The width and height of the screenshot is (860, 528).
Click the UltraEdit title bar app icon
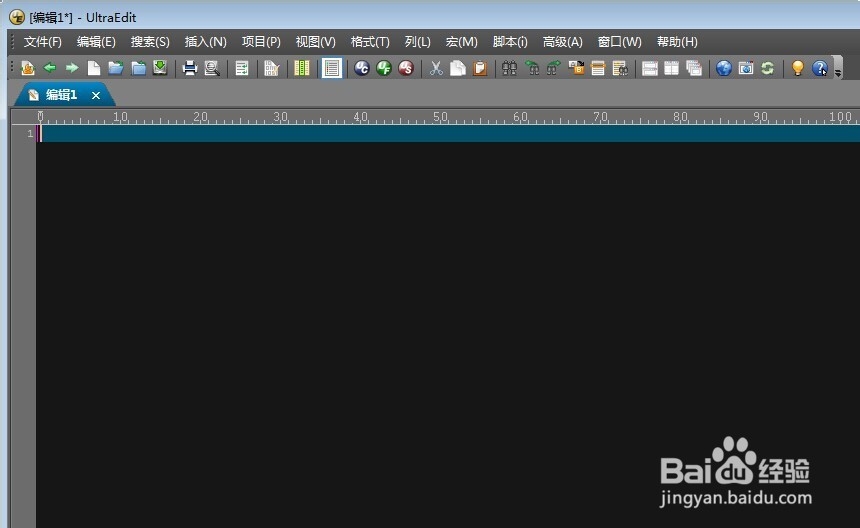coord(17,17)
